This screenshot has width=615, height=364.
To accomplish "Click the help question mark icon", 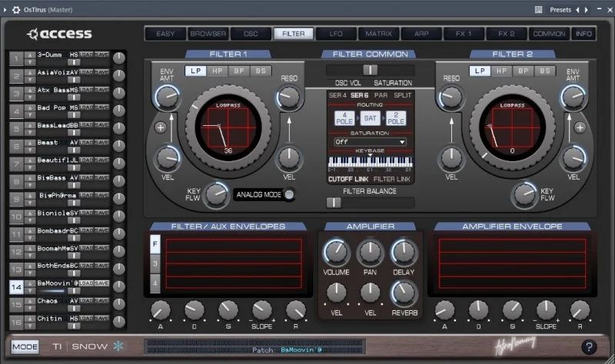I will 589,347.
